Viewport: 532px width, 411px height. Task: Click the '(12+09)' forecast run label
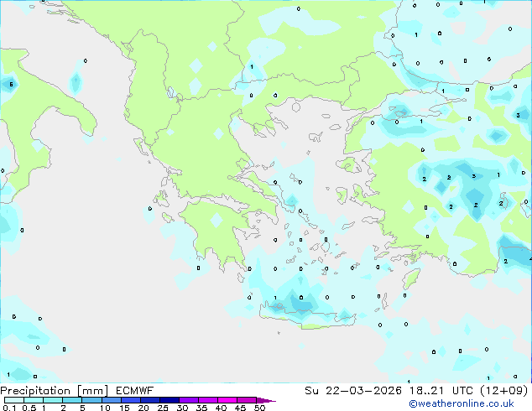504,391
